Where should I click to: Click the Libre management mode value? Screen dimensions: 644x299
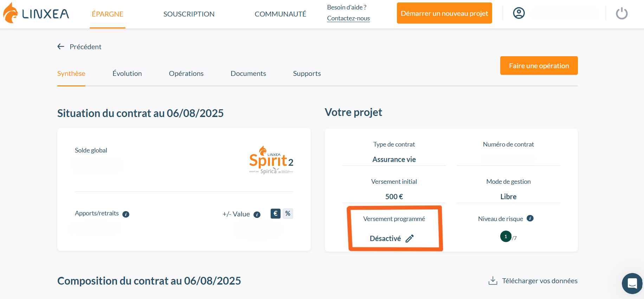pos(508,197)
